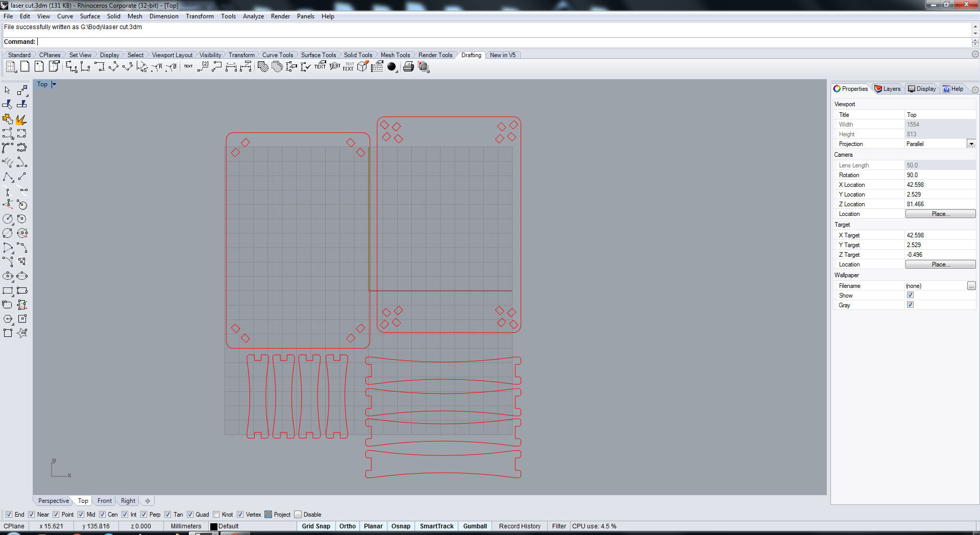Click the panel options gear icon
The height and width of the screenshot is (535, 980).
click(x=975, y=89)
